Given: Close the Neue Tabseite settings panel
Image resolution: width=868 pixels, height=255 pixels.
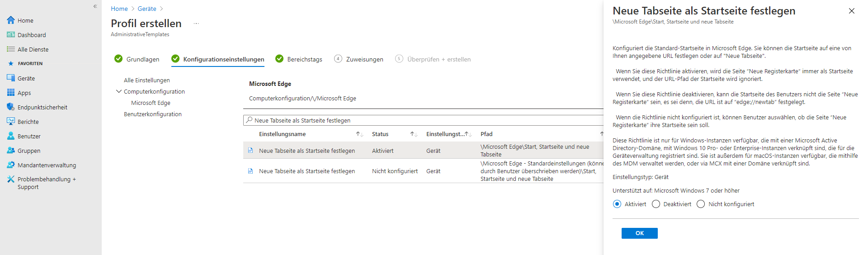Looking at the screenshot, I should coord(852,11).
